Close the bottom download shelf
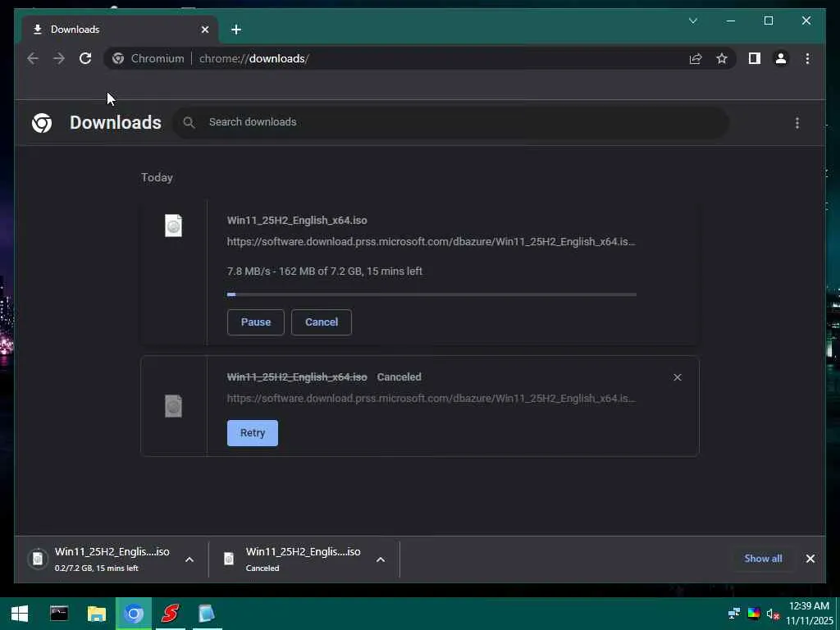Viewport: 840px width, 630px height. pyautogui.click(x=810, y=559)
